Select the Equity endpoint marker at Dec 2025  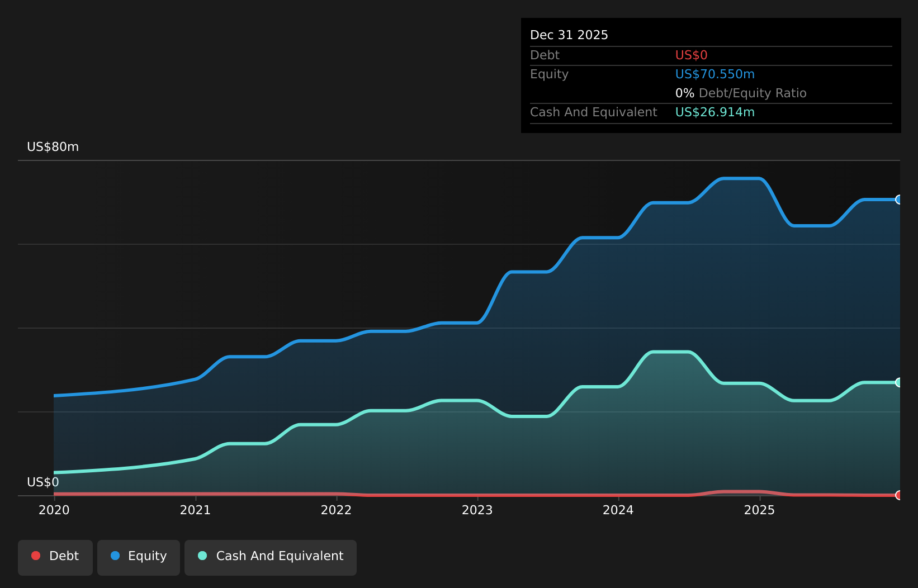pyautogui.click(x=899, y=200)
